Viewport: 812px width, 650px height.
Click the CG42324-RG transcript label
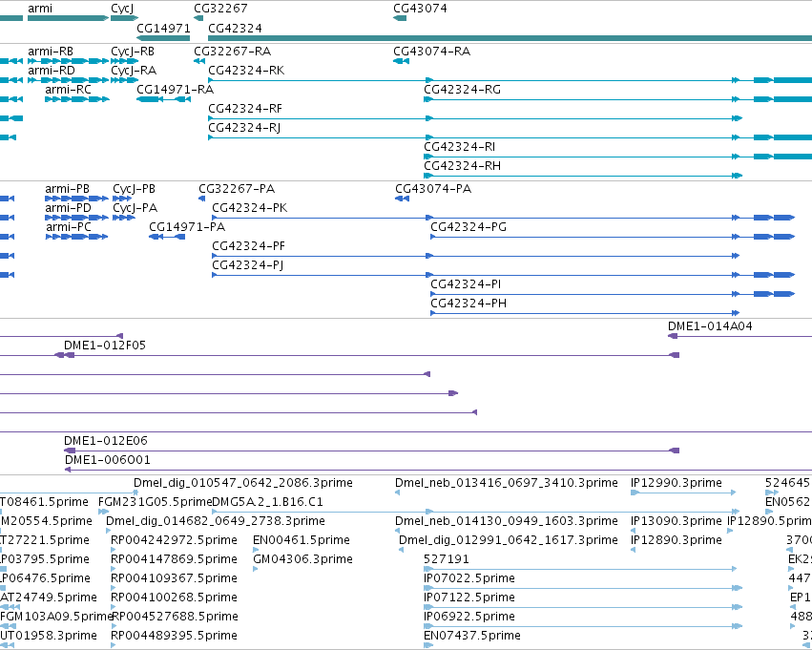coord(463,90)
